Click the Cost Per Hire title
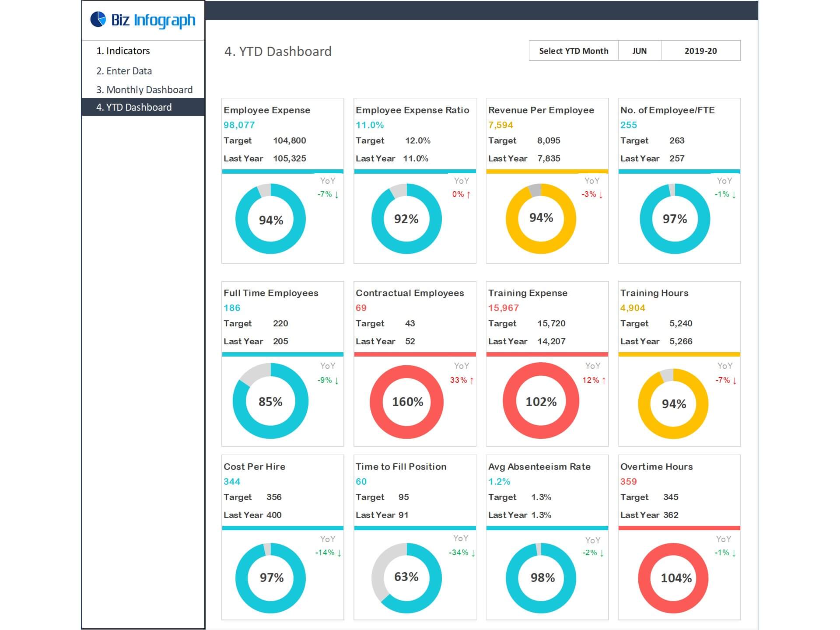The height and width of the screenshot is (630, 840). tap(254, 467)
